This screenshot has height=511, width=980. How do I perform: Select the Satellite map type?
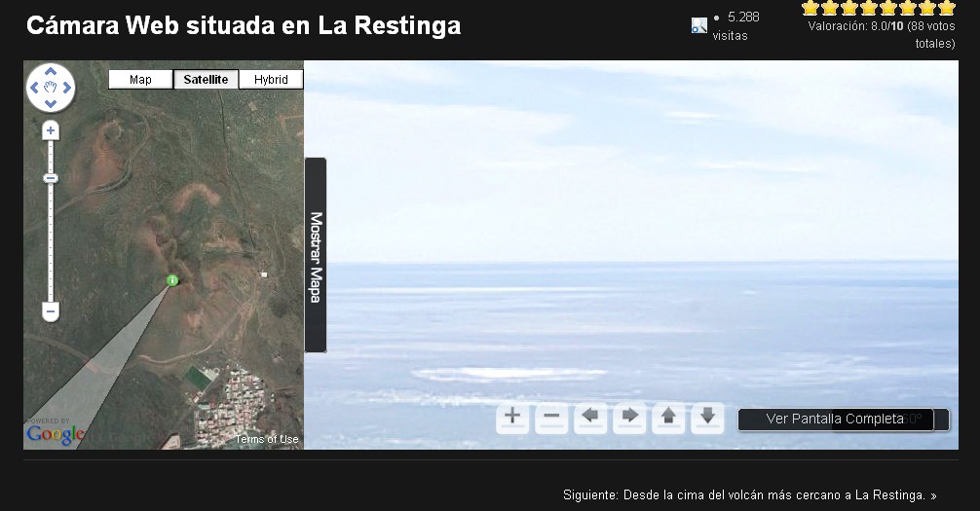[206, 80]
